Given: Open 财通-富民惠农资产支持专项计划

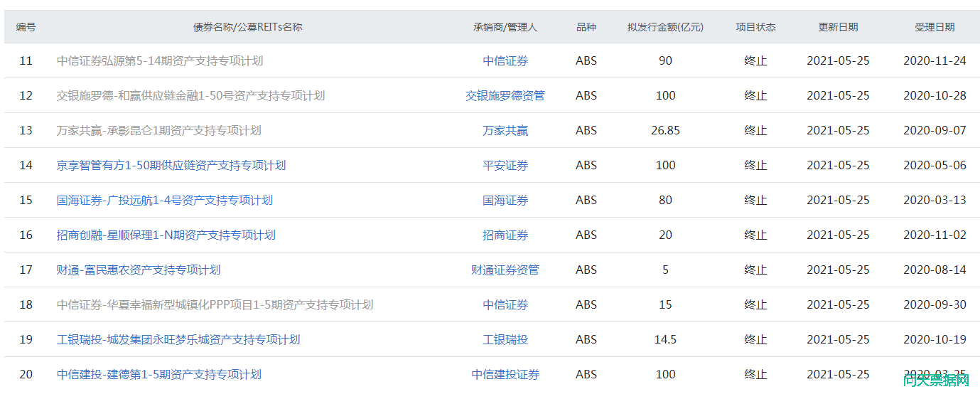Looking at the screenshot, I should tap(139, 270).
